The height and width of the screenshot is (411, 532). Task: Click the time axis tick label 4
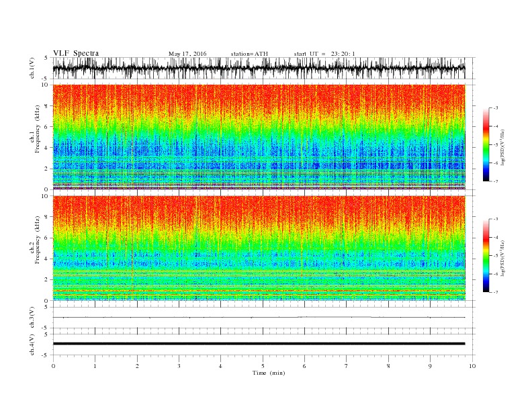[220, 366]
